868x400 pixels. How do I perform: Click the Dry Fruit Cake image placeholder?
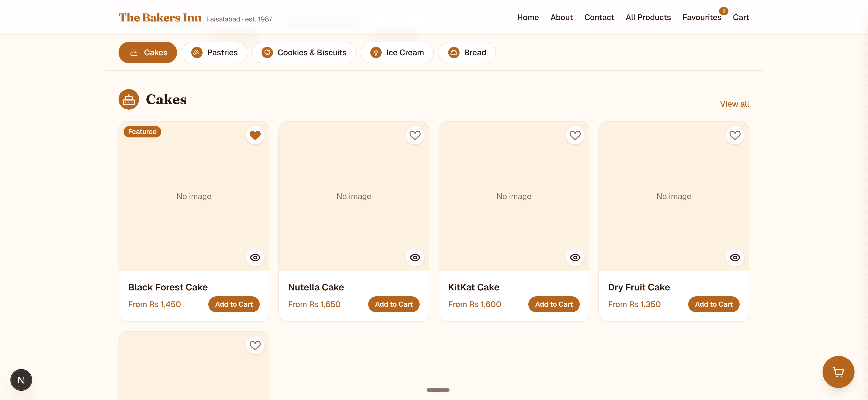674,196
